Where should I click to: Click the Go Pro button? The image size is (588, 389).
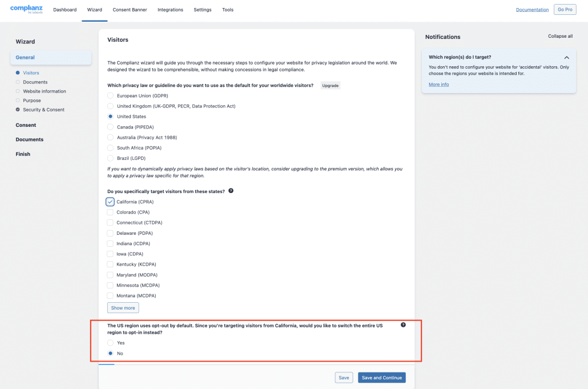click(565, 9)
